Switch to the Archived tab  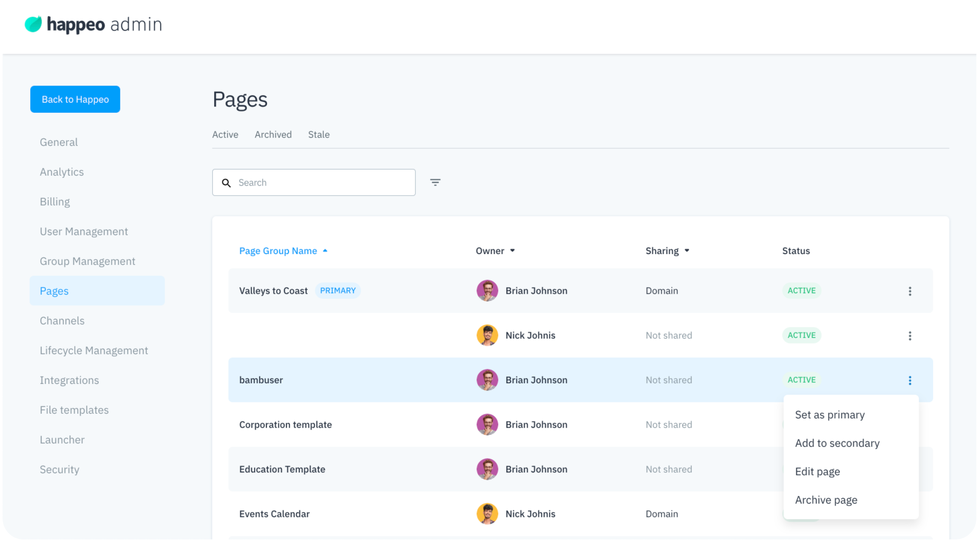[273, 134]
